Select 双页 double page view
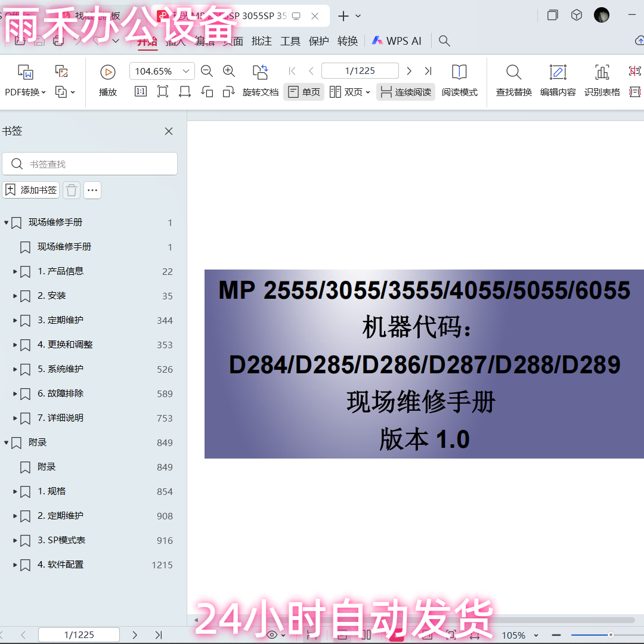The width and height of the screenshot is (644, 644). coord(346,92)
